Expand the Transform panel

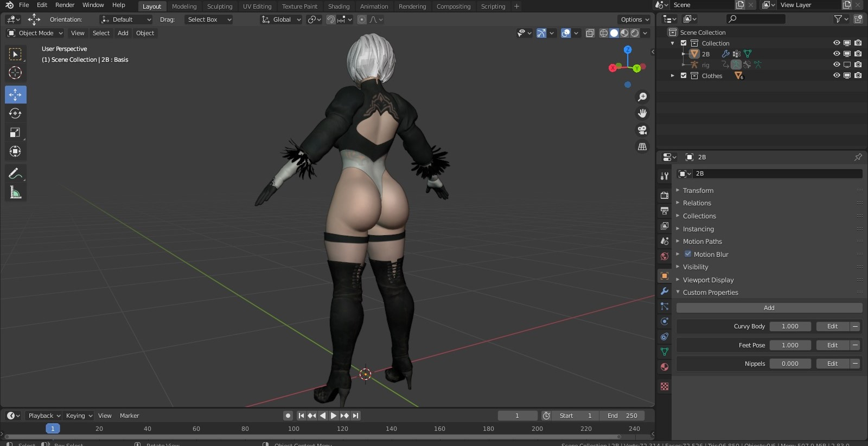click(x=698, y=190)
